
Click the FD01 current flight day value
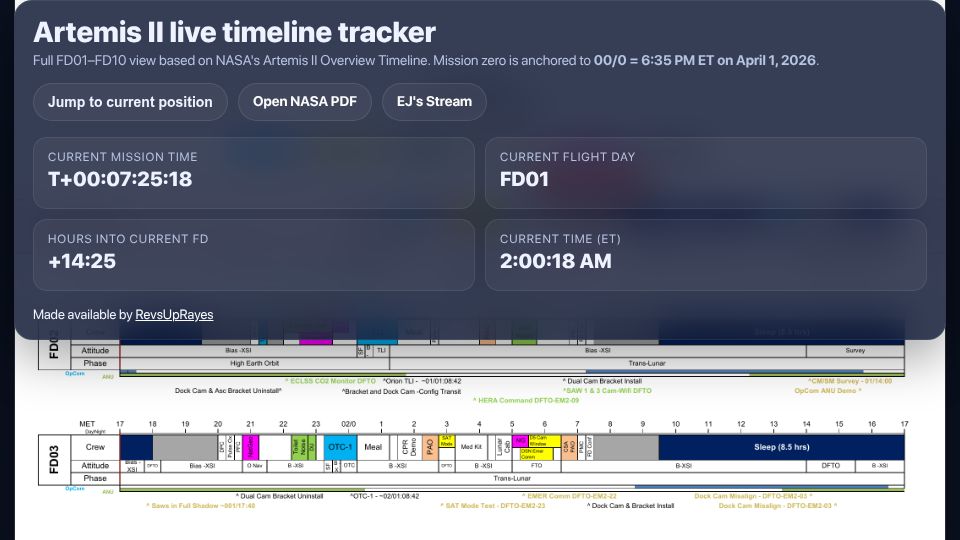coord(524,179)
